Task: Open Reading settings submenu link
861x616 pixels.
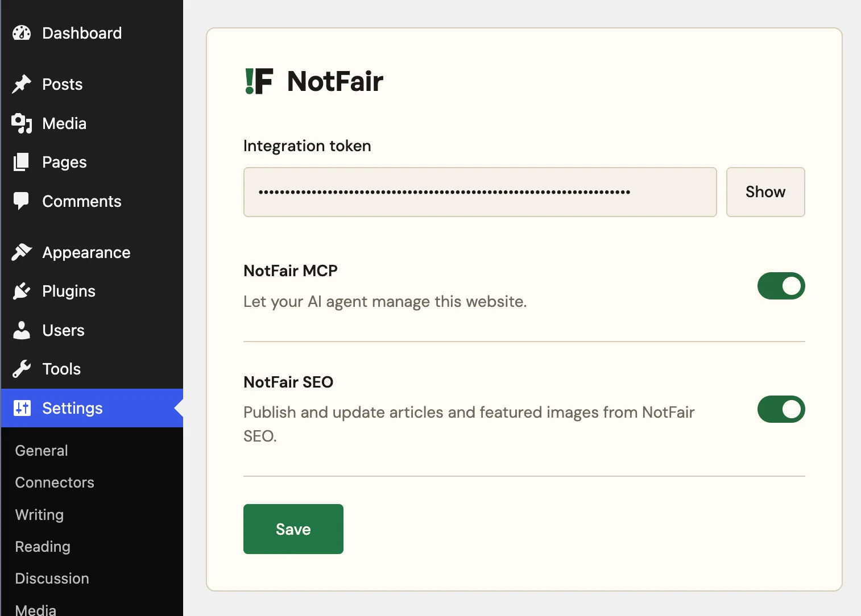Action: click(43, 547)
